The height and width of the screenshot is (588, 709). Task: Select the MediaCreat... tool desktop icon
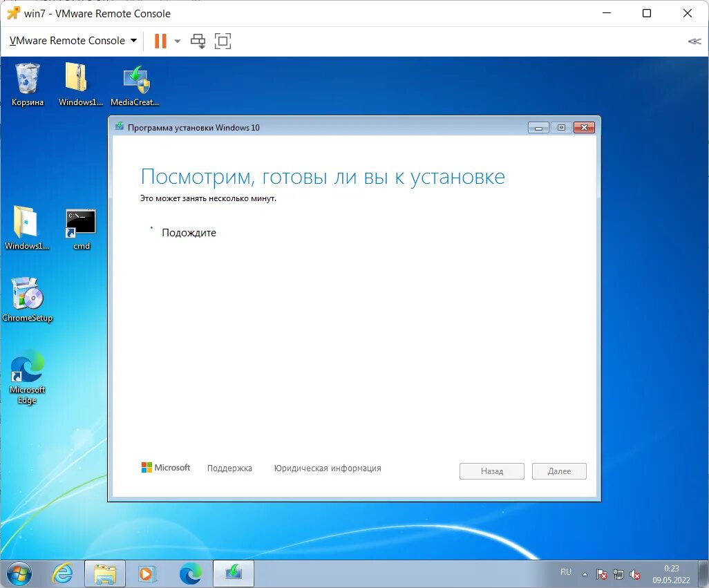pos(135,86)
